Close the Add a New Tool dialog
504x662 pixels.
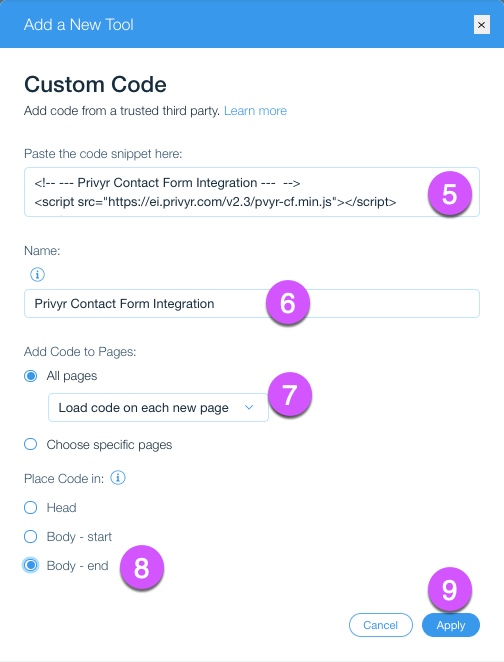[482, 25]
